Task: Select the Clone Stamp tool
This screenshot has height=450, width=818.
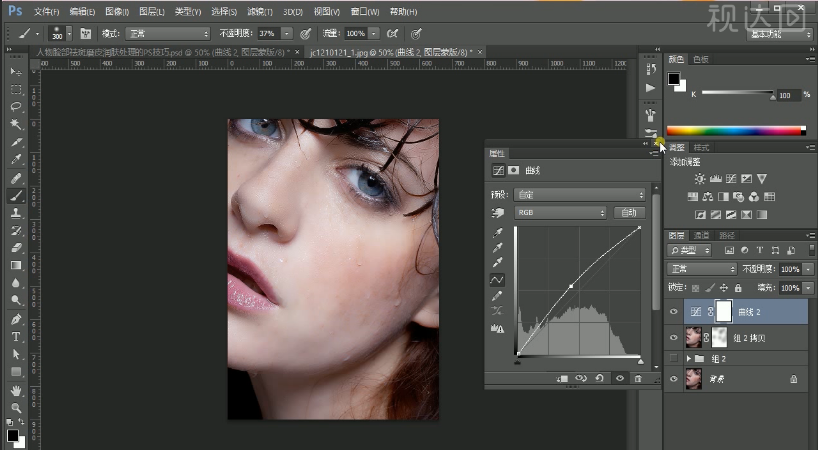Action: pos(16,213)
